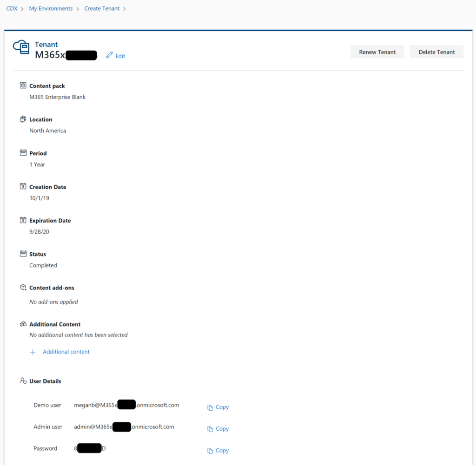Screen dimensions: 476x466
Task: Select the 'Completed' status value
Action: 43,265
